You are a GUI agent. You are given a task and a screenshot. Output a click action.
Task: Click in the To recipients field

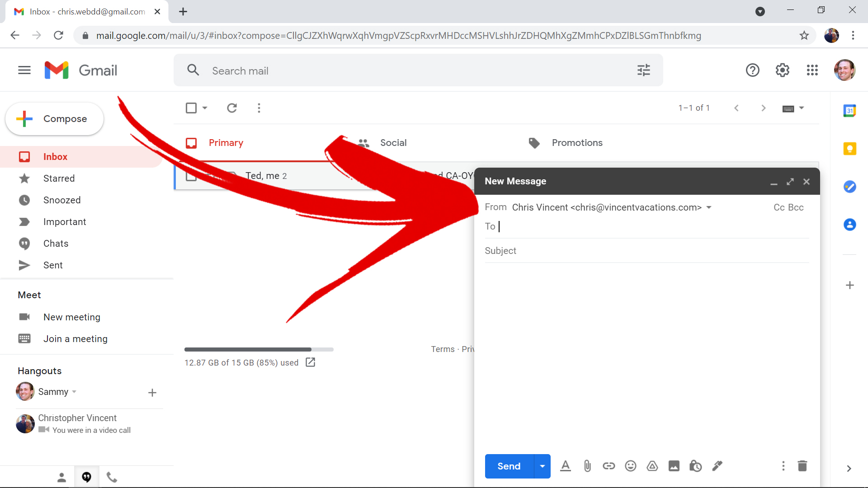[646, 226]
